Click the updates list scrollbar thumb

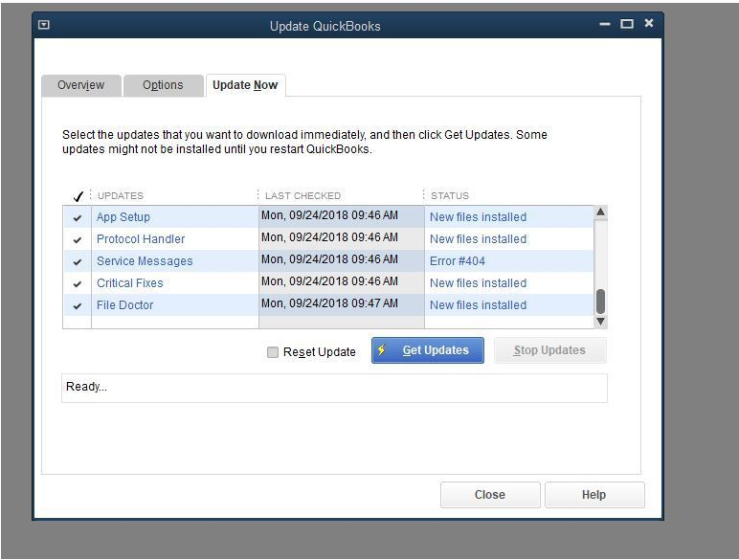tap(600, 302)
